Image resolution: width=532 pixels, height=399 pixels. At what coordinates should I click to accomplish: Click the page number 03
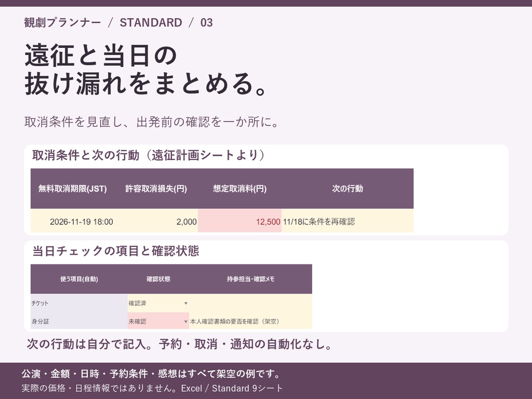[x=207, y=22]
